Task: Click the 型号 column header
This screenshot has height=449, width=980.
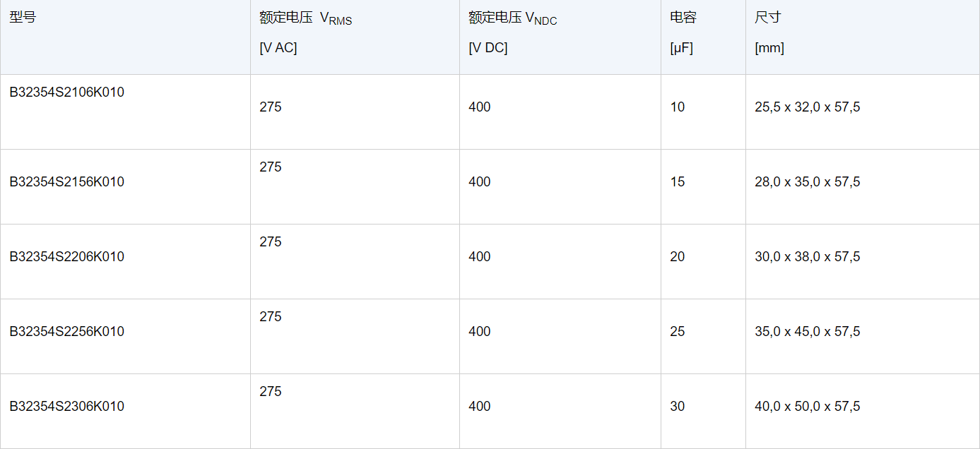Action: coord(23,18)
